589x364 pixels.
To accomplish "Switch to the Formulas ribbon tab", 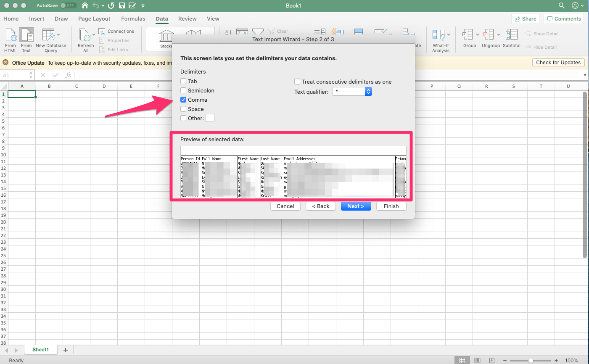I will [133, 18].
